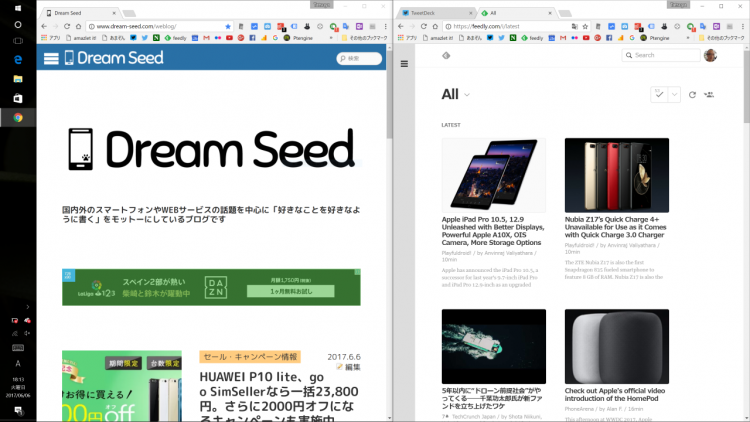The width and height of the screenshot is (750, 422).
Task: Open YouTube bookmark in Dream Seed window
Action: pos(229,38)
